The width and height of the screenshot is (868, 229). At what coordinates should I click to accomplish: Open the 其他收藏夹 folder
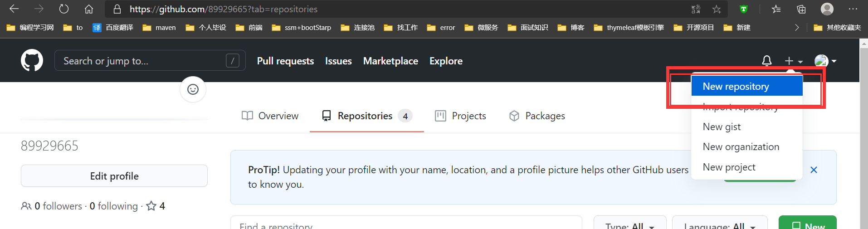click(x=837, y=28)
